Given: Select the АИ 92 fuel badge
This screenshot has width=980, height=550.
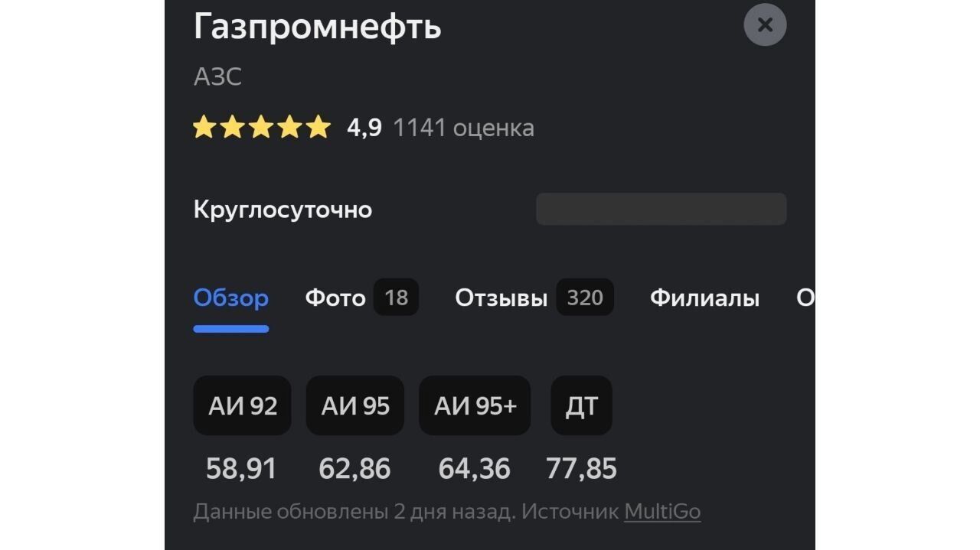Looking at the screenshot, I should [x=242, y=405].
